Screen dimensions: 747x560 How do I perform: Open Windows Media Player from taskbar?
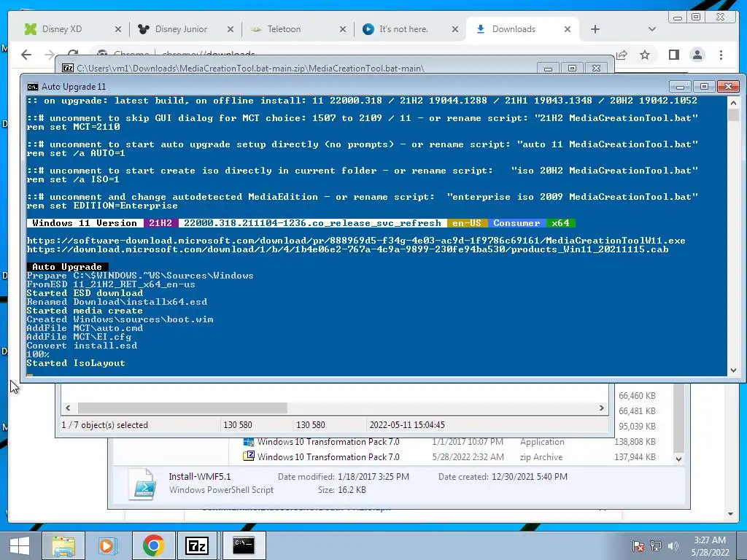click(x=107, y=545)
